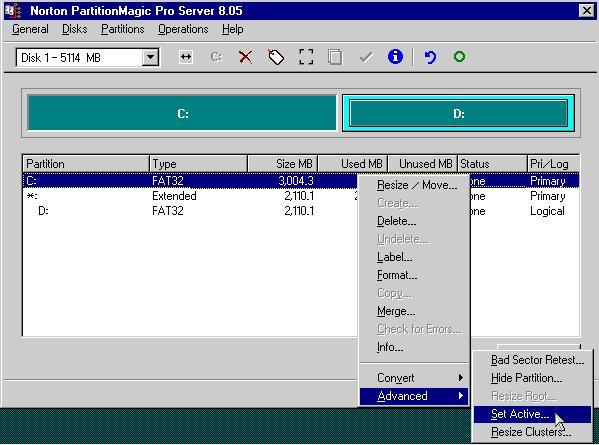Click the Partition column header
This screenshot has width=599, height=445.
(x=86, y=164)
